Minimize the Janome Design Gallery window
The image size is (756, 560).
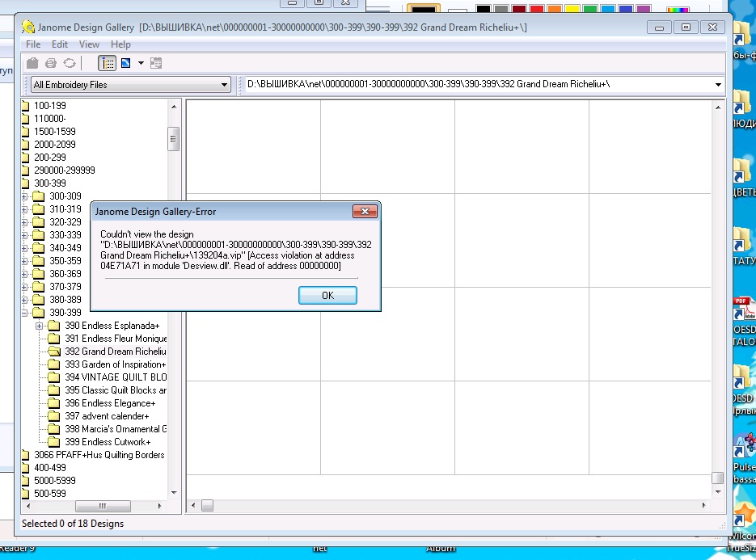point(659,27)
